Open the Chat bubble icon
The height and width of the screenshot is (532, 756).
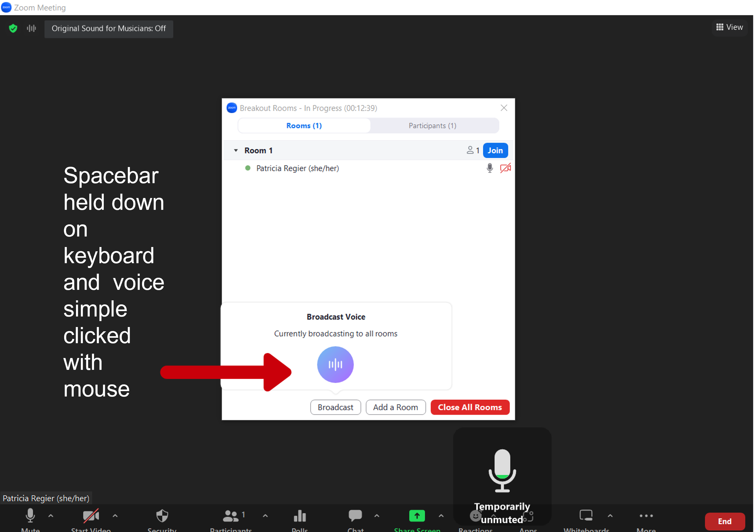click(x=355, y=516)
